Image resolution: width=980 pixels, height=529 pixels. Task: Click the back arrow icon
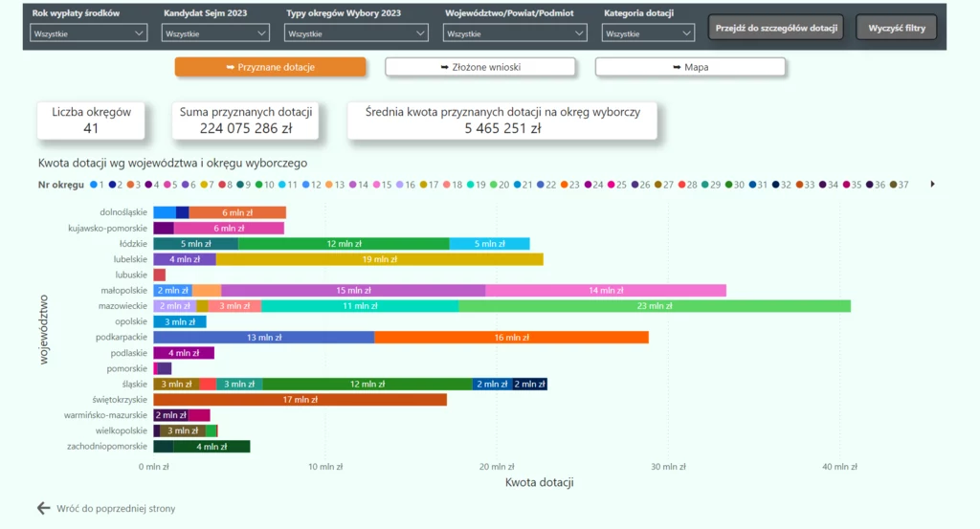(x=43, y=508)
